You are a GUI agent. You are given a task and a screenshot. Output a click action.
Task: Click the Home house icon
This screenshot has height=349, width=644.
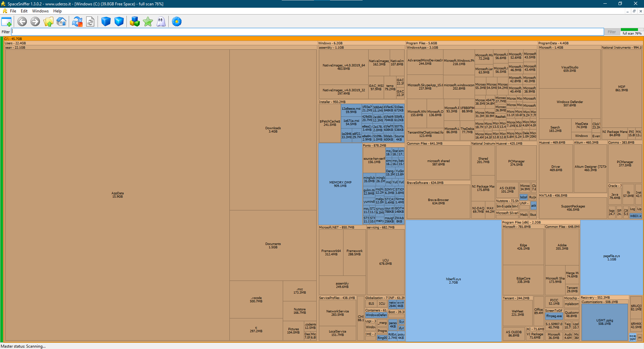coord(61,22)
